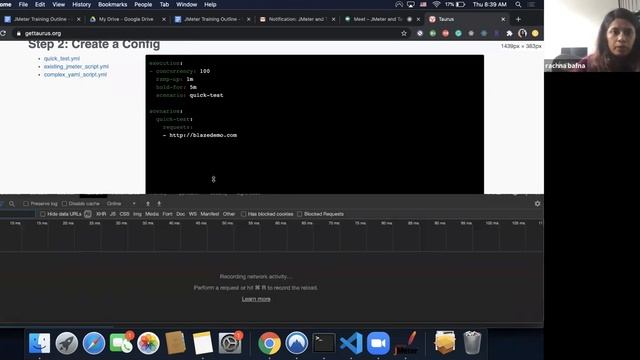Open the Window menu
Screen dimensions: 640x360
click(x=187, y=4)
